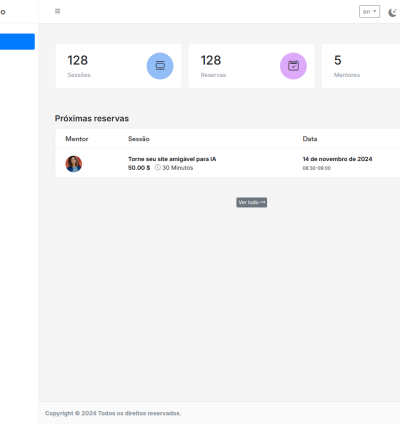Click the 'Sessão' column header
This screenshot has width=400, height=424.
pos(139,139)
